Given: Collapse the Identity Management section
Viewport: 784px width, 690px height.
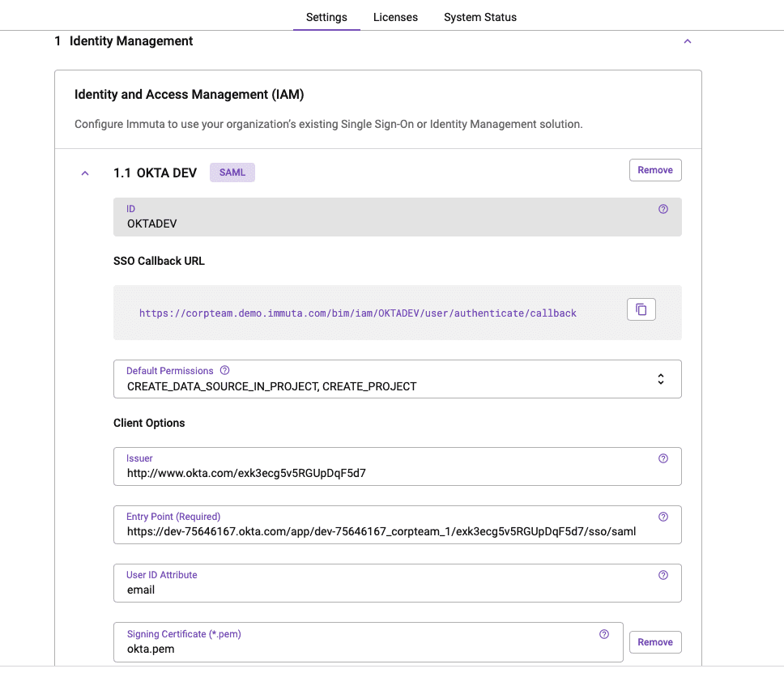Looking at the screenshot, I should click(688, 41).
